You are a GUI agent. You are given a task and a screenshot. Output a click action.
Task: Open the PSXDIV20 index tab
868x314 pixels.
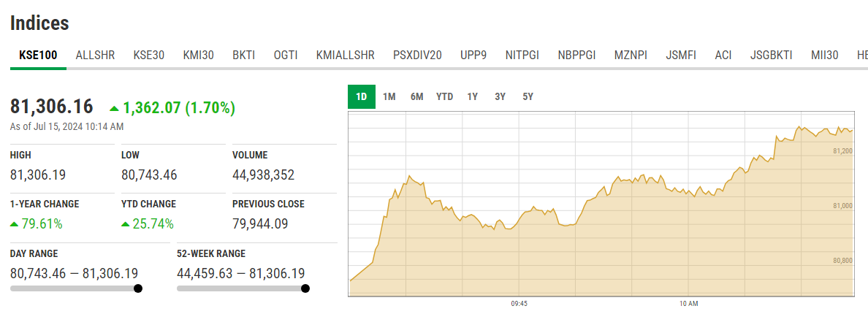[x=417, y=55]
